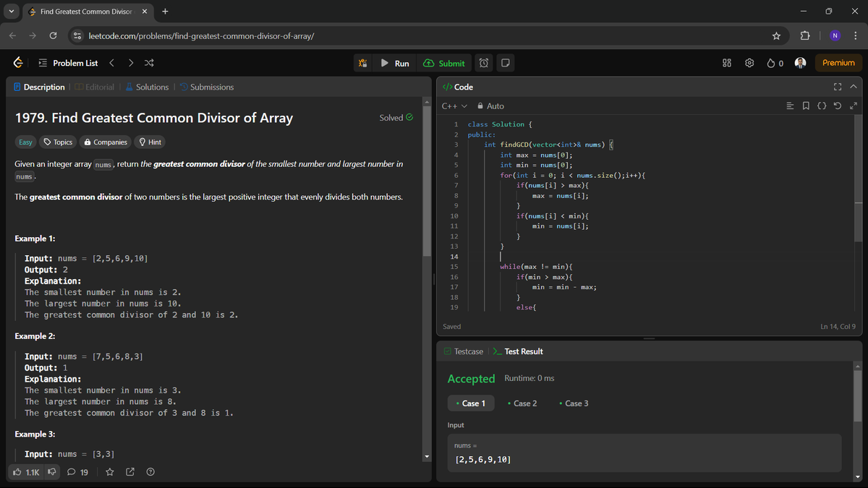Viewport: 868px width, 488px height.
Task: Submit the solution
Action: click(444, 63)
